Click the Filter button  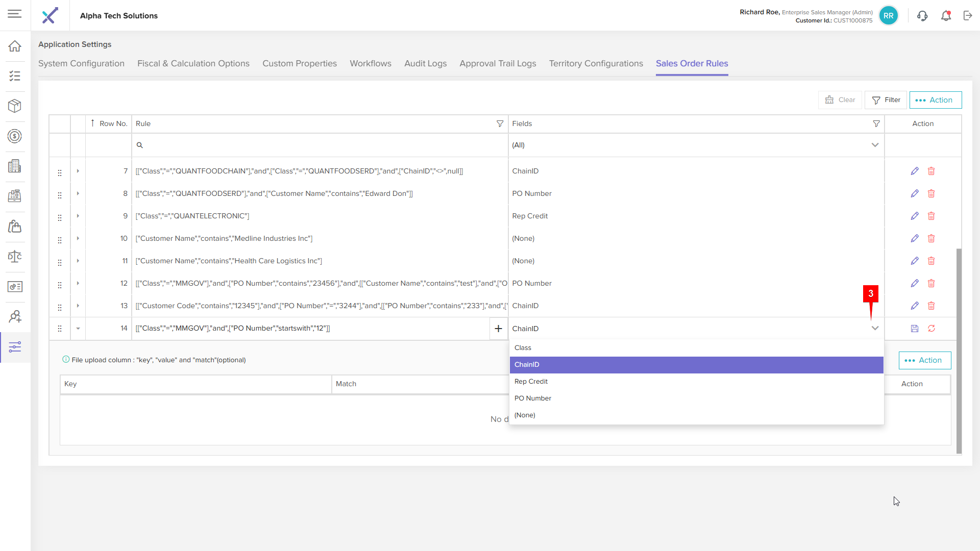(886, 100)
